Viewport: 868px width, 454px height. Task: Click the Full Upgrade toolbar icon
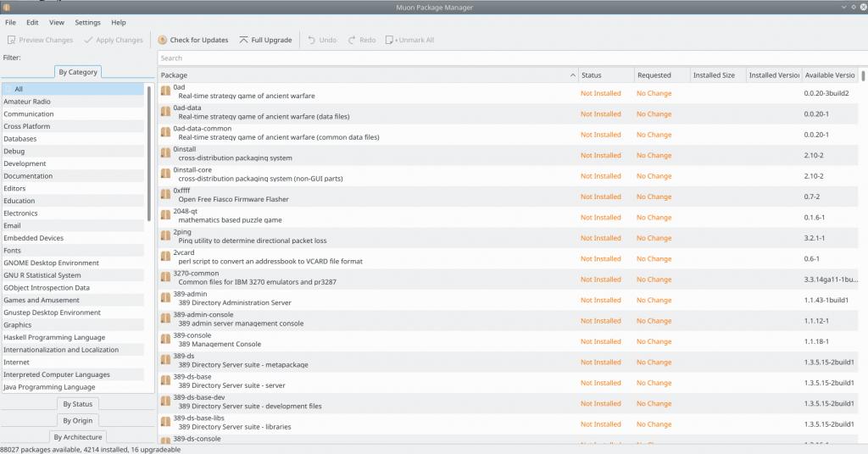(244, 40)
